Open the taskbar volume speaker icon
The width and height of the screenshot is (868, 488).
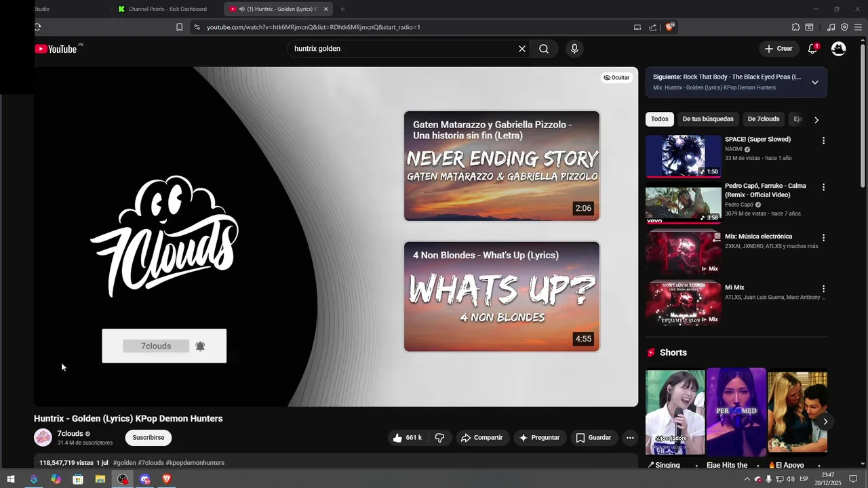pos(791,479)
